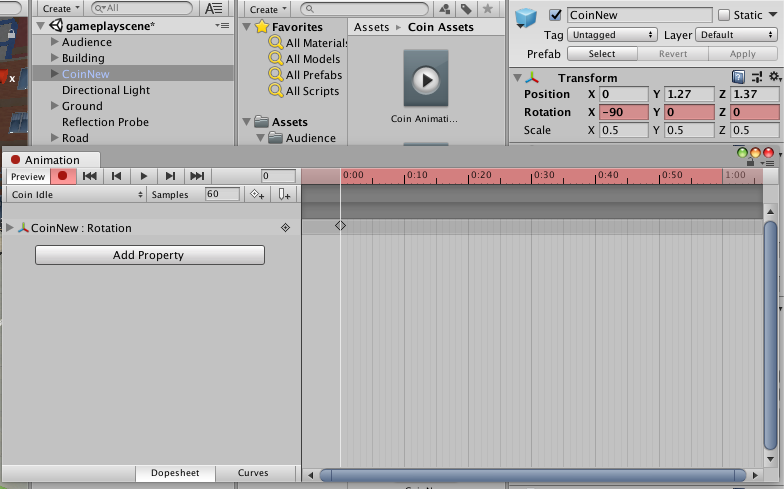Click the Add Property button

[150, 255]
